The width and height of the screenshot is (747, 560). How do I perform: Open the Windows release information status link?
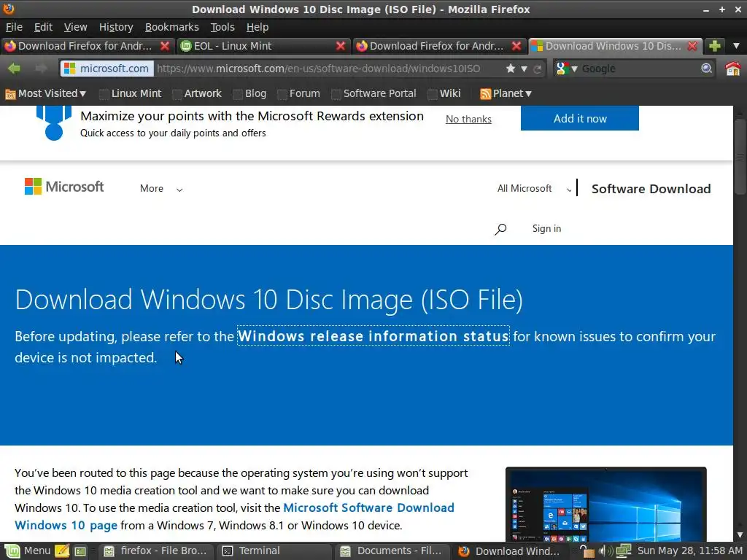pyautogui.click(x=373, y=336)
